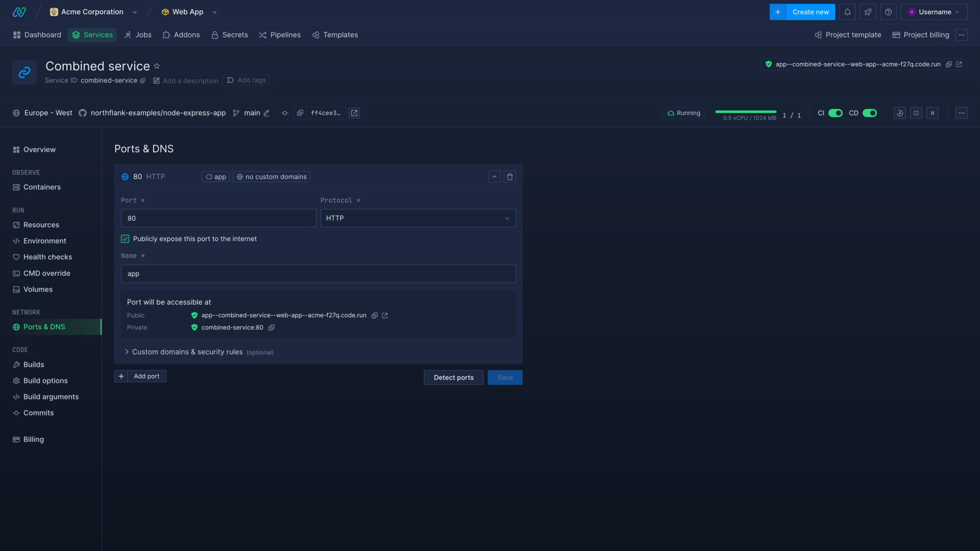The width and height of the screenshot is (980, 551).
Task: Click the external link icon next to public URL
Action: pyautogui.click(x=385, y=315)
